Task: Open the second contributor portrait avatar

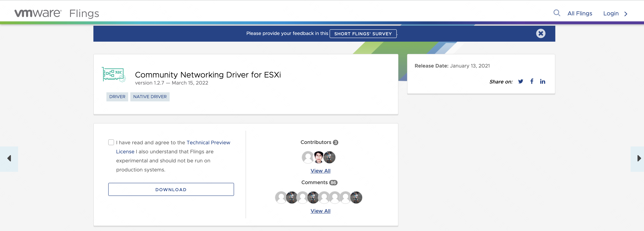Action: click(319, 157)
